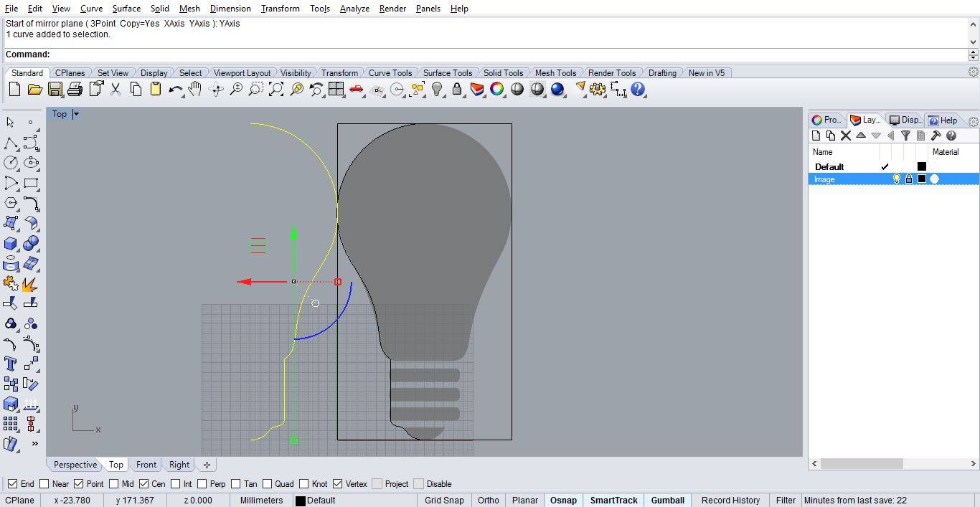Switch to the Perspective viewport tab
980x507 pixels.
[75, 465]
